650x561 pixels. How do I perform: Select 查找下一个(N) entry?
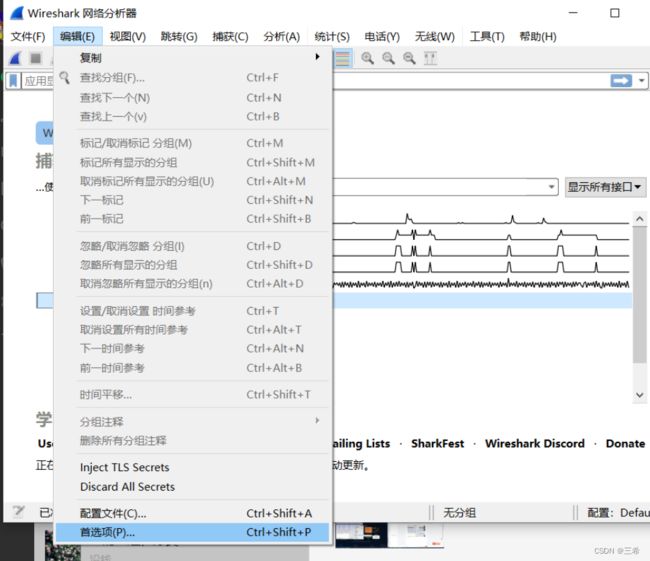[193, 98]
